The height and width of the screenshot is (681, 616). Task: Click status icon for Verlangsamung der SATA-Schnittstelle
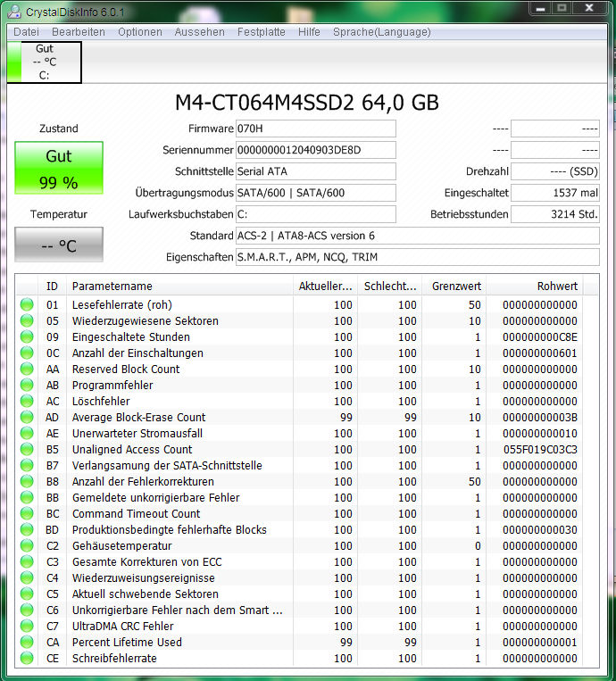(x=27, y=465)
